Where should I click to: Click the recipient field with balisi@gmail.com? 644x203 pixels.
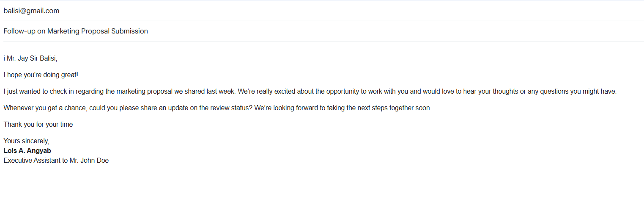tap(32, 11)
